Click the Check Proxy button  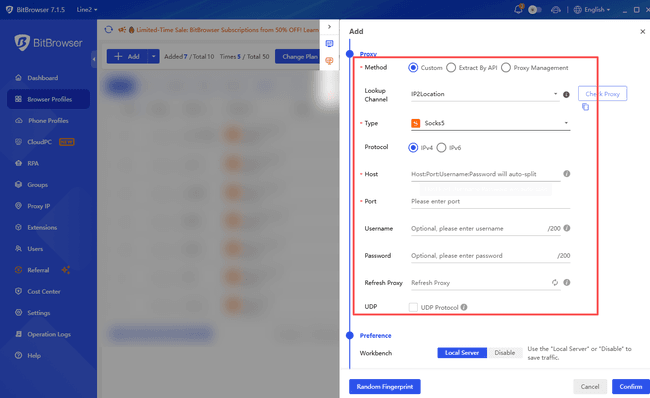(x=602, y=94)
